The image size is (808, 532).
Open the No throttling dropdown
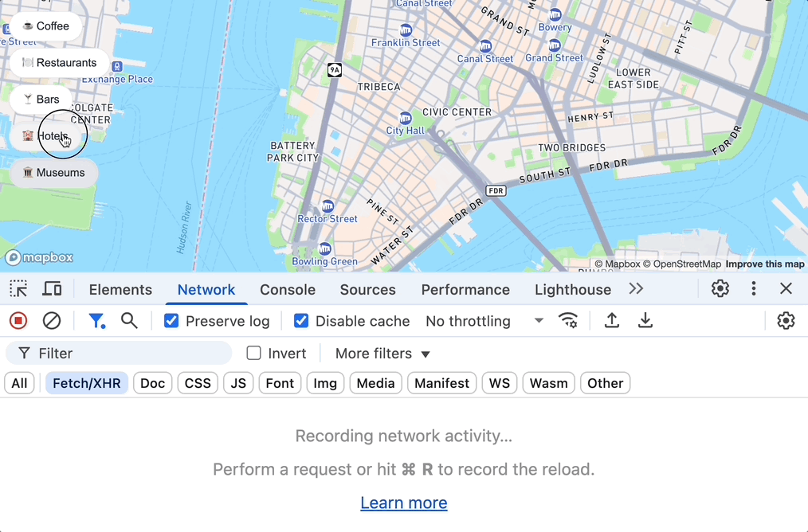coord(484,321)
